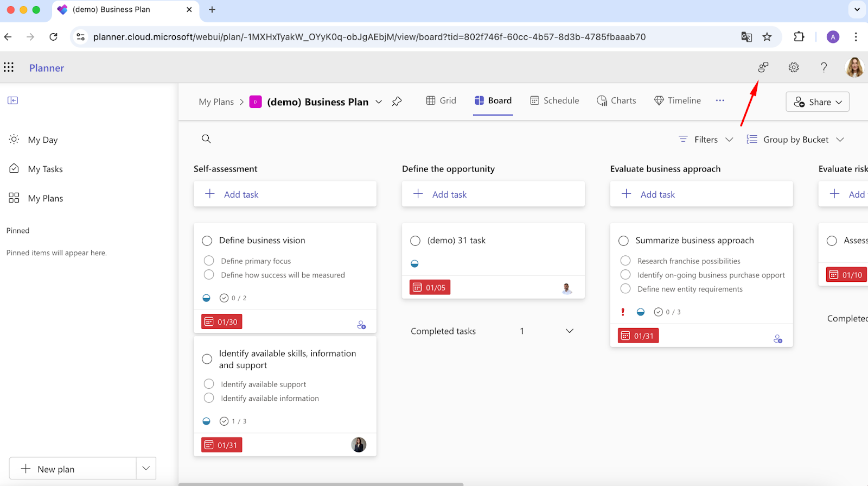Reload the page in the browser
868x486 pixels.
point(53,37)
